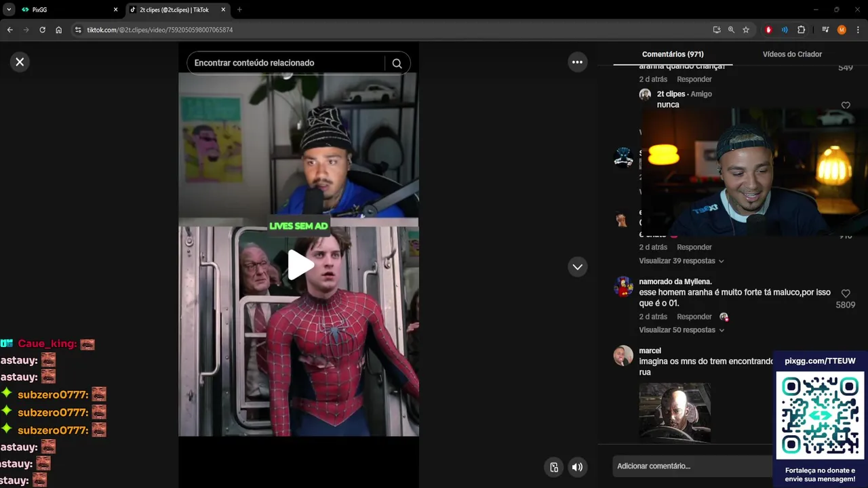Expand 'Visualizar 39 respostas'
The height and width of the screenshot is (488, 868).
682,261
